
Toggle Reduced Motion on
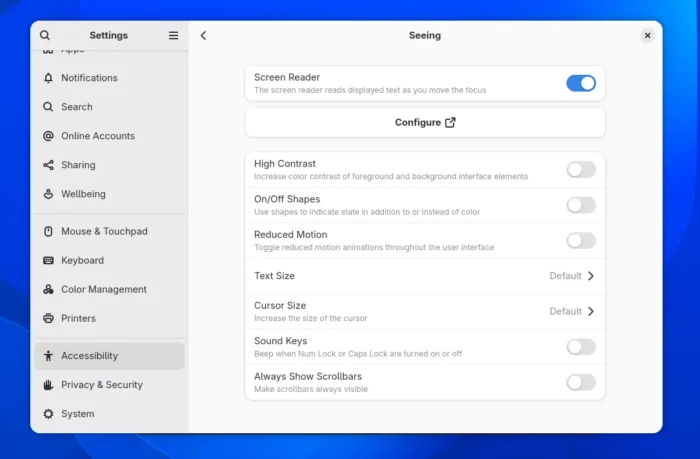tap(581, 240)
